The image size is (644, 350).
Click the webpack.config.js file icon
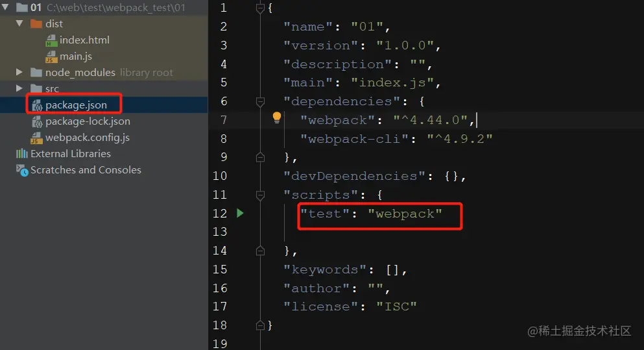click(x=36, y=138)
